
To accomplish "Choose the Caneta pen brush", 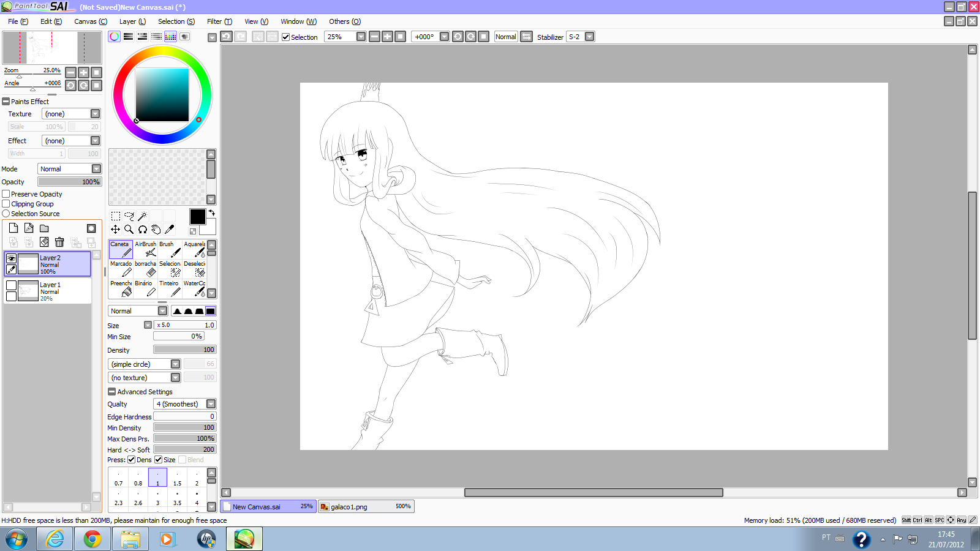I will [121, 249].
